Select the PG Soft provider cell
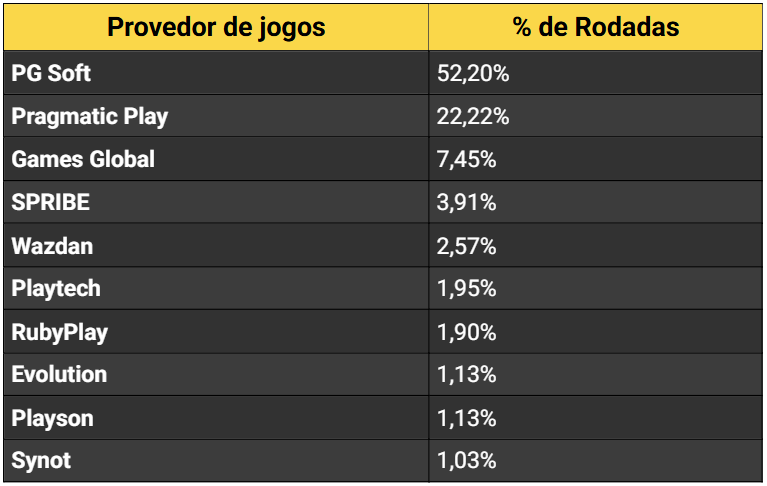The height and width of the screenshot is (486, 767). click(x=51, y=73)
